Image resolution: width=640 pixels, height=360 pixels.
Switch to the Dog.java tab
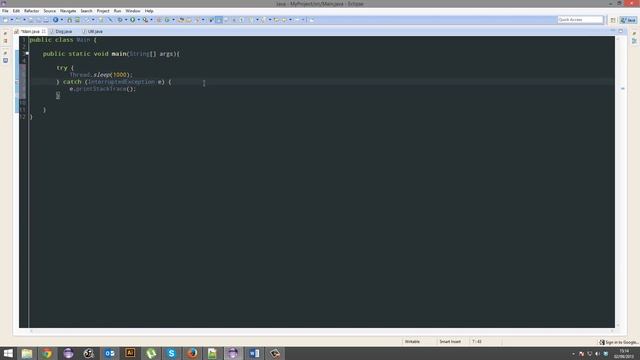tap(61, 31)
